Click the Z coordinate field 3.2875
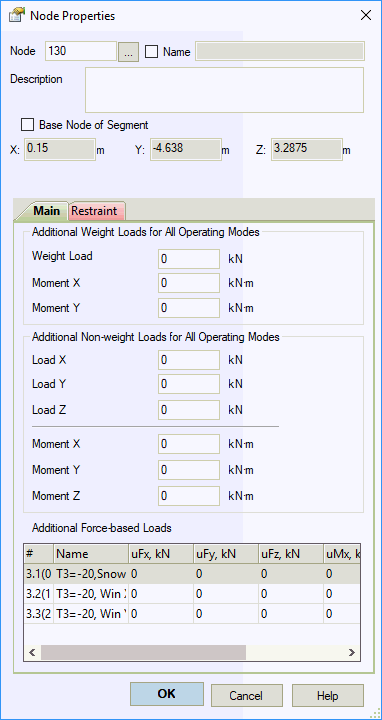382x720 pixels. [307, 150]
